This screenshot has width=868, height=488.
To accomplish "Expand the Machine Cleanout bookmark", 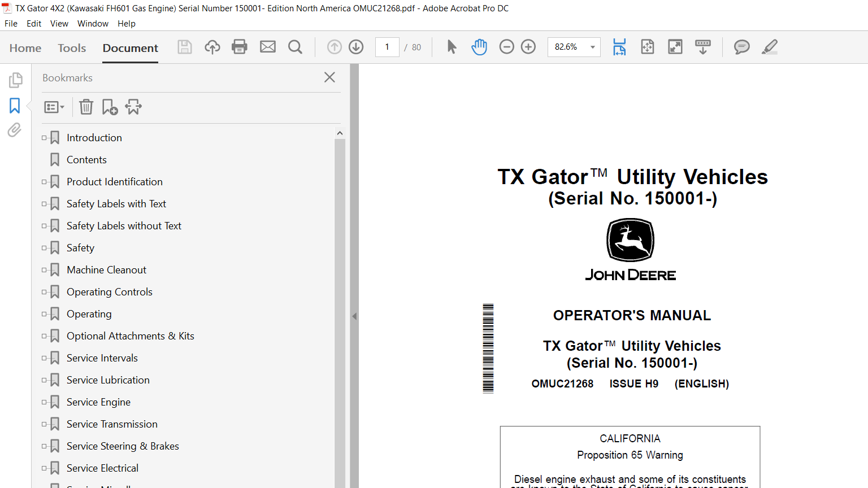I will pos(44,269).
